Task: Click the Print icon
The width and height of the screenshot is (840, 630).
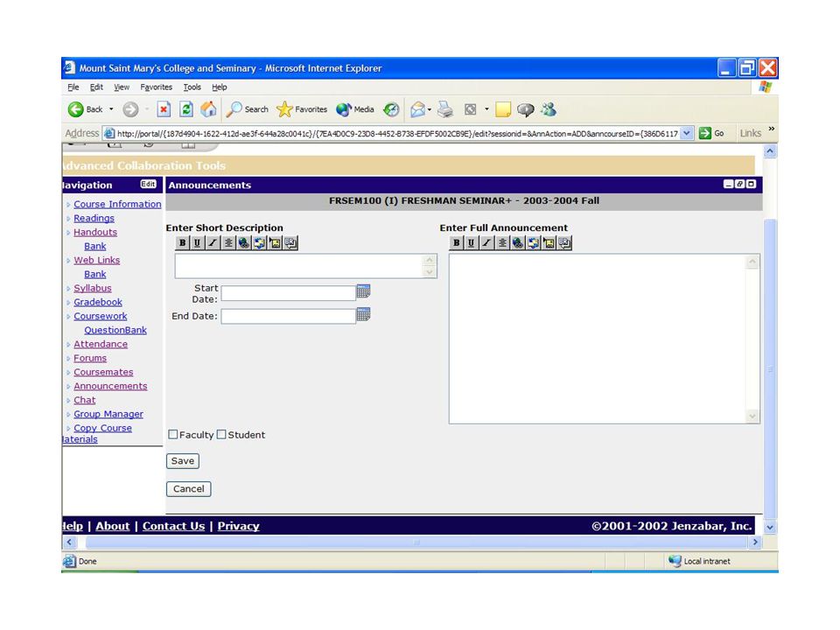Action: pos(445,109)
